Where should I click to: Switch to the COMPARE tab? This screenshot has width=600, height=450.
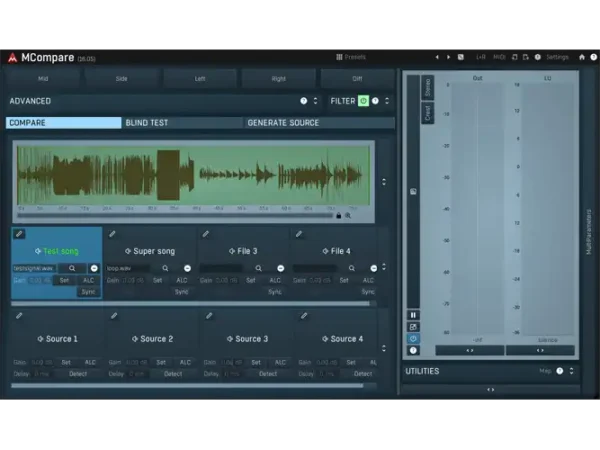click(x=64, y=123)
